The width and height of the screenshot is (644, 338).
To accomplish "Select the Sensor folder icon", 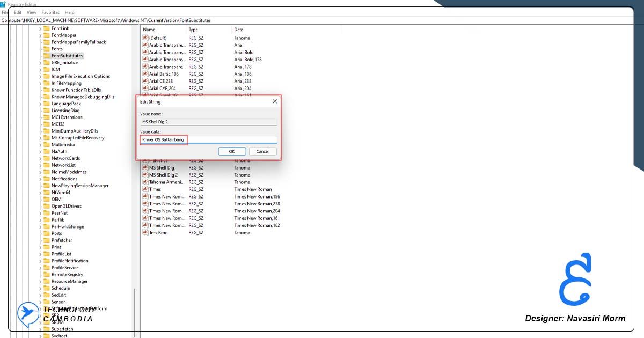I will (47, 302).
